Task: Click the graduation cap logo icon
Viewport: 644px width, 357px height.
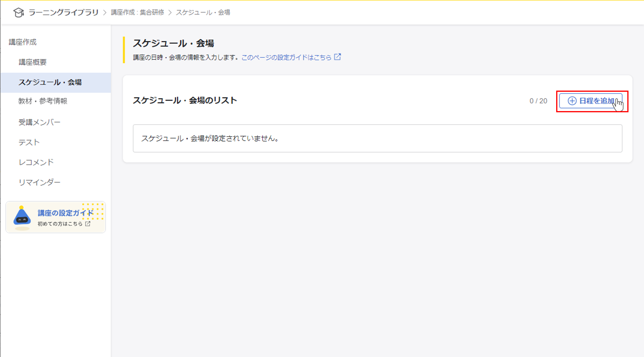Action: (x=18, y=12)
